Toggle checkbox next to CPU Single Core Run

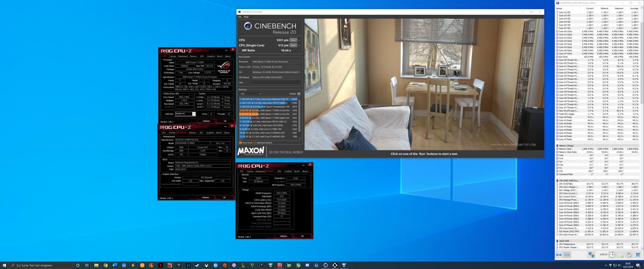(299, 45)
